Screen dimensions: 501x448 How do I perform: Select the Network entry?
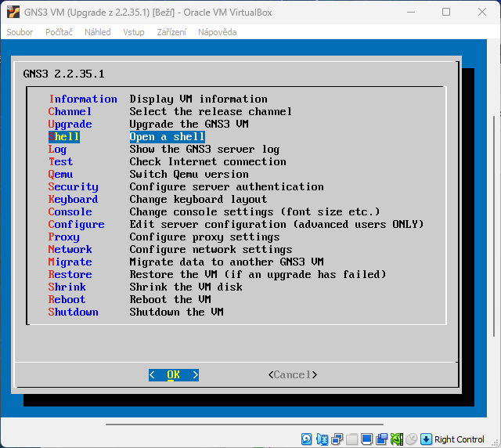(x=70, y=249)
